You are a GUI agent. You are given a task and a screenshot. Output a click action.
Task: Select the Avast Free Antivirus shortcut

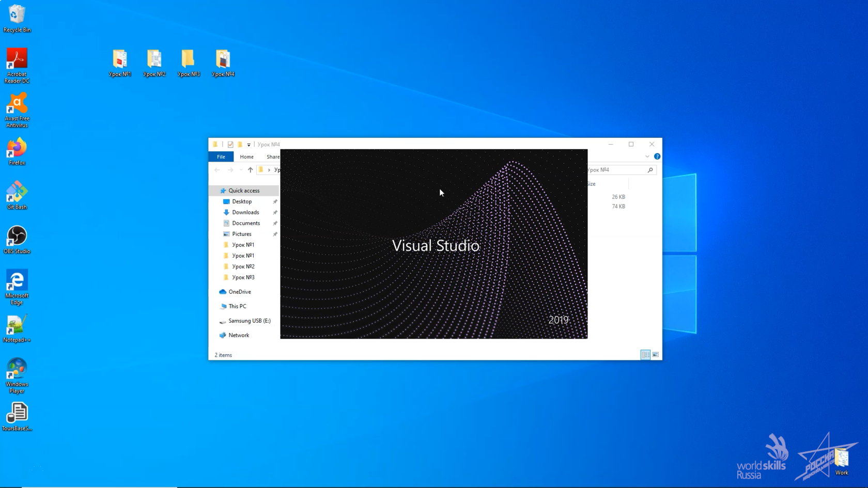[x=17, y=110]
